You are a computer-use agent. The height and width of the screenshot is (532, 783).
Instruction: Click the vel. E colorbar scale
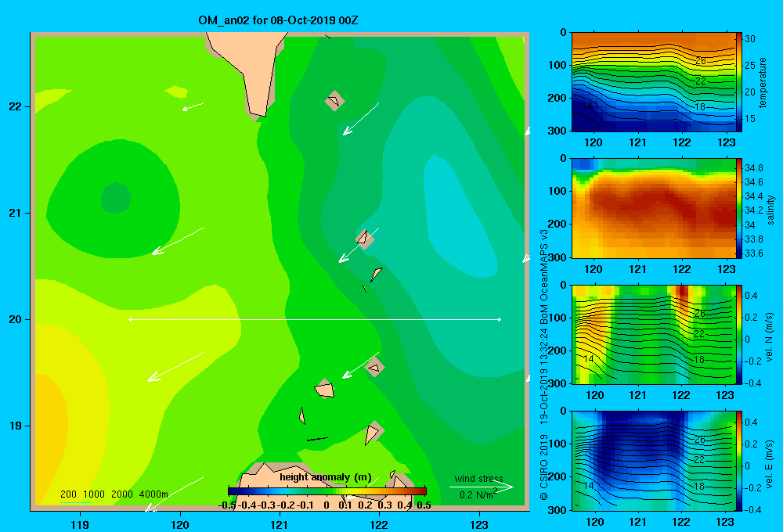point(739,460)
